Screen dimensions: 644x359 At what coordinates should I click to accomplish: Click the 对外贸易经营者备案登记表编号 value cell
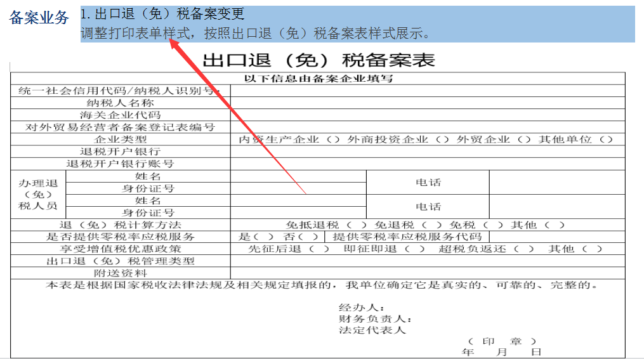click(x=427, y=127)
